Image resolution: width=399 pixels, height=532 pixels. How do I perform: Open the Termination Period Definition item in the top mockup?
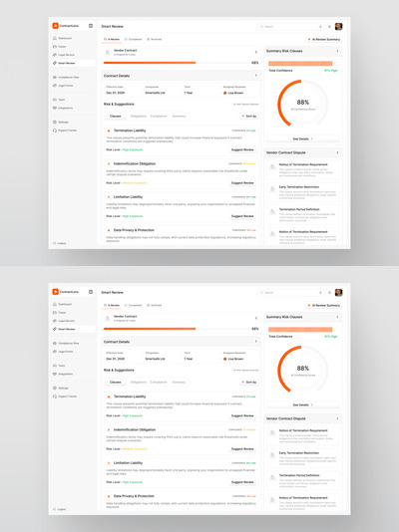point(302,214)
